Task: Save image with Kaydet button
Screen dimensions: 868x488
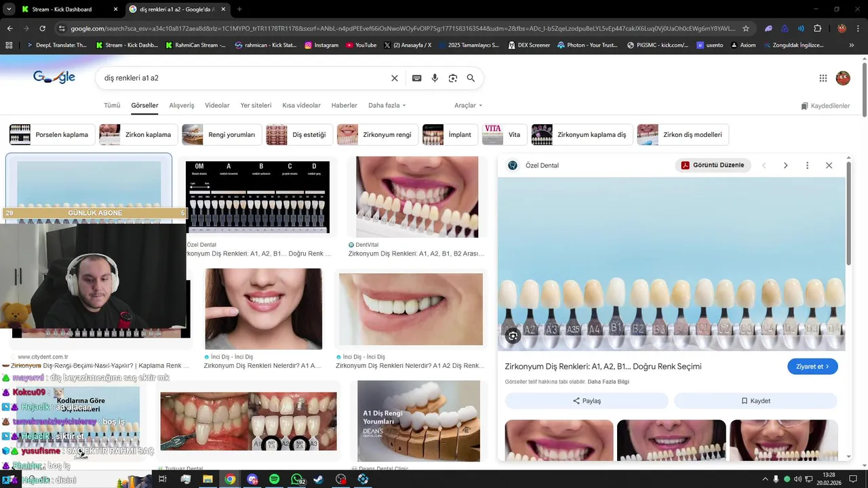Action: (755, 401)
